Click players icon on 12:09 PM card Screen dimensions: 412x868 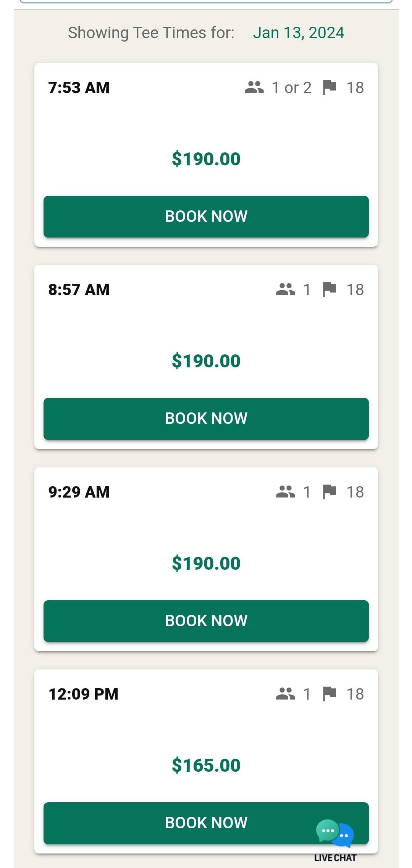(286, 694)
